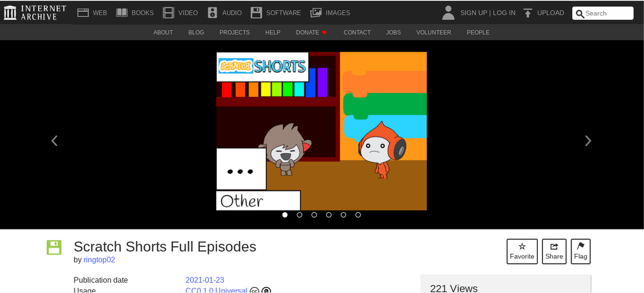The width and height of the screenshot is (644, 293).
Task: Focus the Search input field
Action: (x=603, y=13)
